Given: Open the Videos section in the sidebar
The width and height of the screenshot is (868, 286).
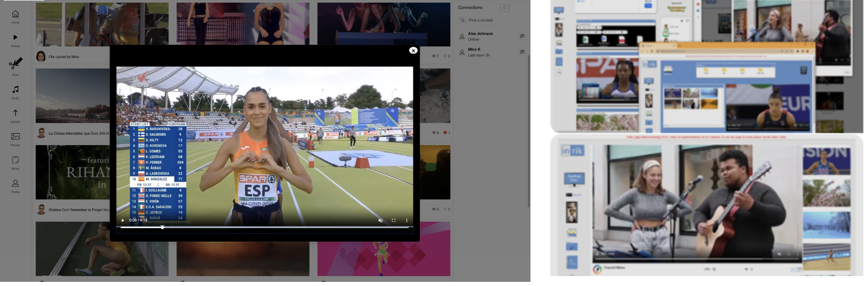Looking at the screenshot, I should point(15,38).
